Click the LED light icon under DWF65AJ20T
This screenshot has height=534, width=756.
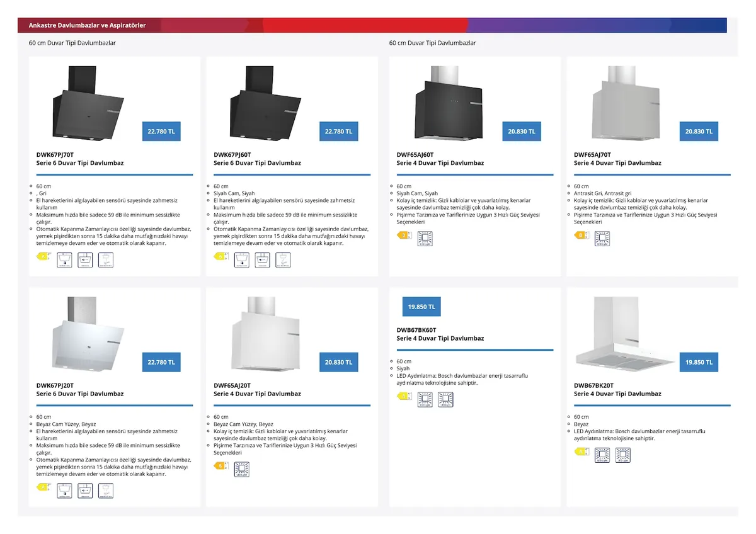point(241,469)
